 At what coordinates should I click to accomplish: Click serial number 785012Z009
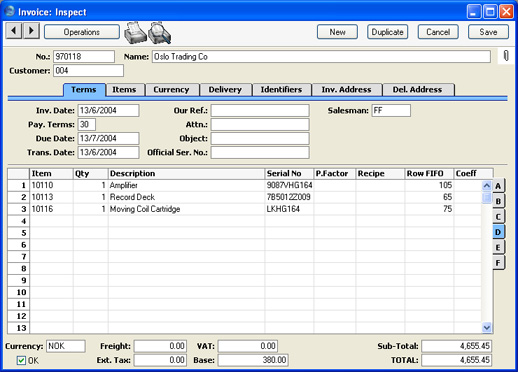[289, 197]
